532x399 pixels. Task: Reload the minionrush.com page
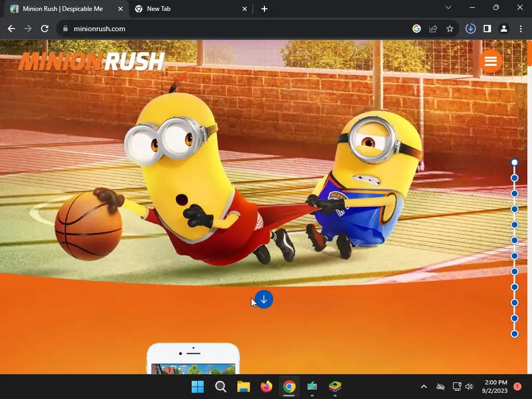(45, 29)
